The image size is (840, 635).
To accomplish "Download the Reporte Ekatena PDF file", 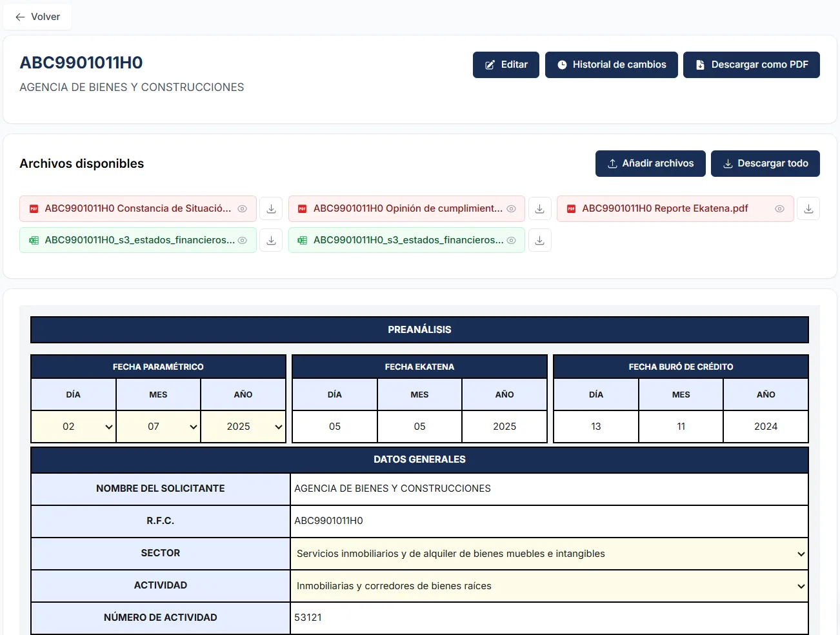I will pos(808,209).
